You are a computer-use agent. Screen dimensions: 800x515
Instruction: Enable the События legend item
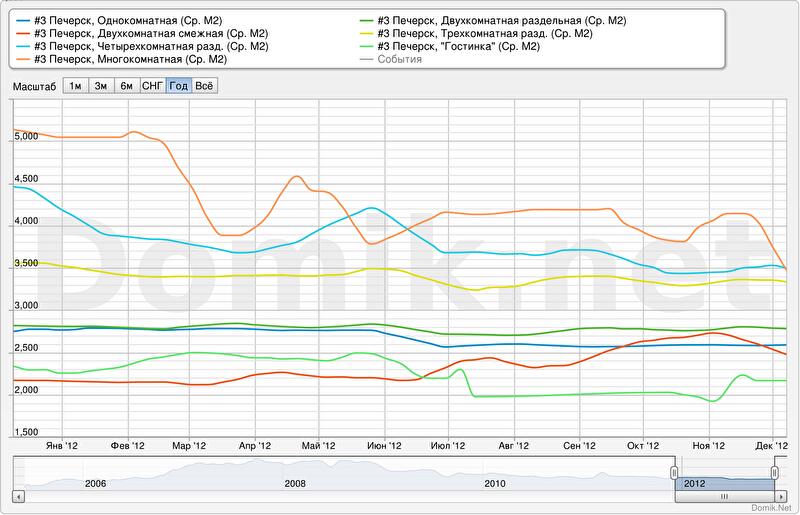(399, 59)
